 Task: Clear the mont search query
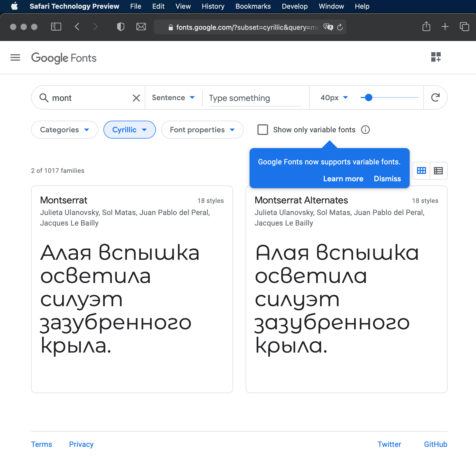[136, 98]
